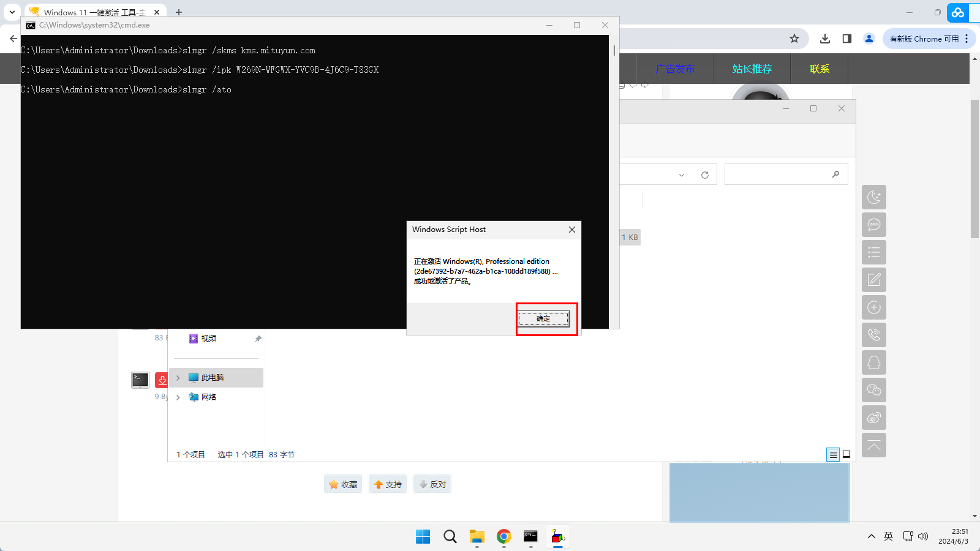The width and height of the screenshot is (980, 551).
Task: Confirm the dialog with the 确定 button
Action: pyautogui.click(x=544, y=318)
